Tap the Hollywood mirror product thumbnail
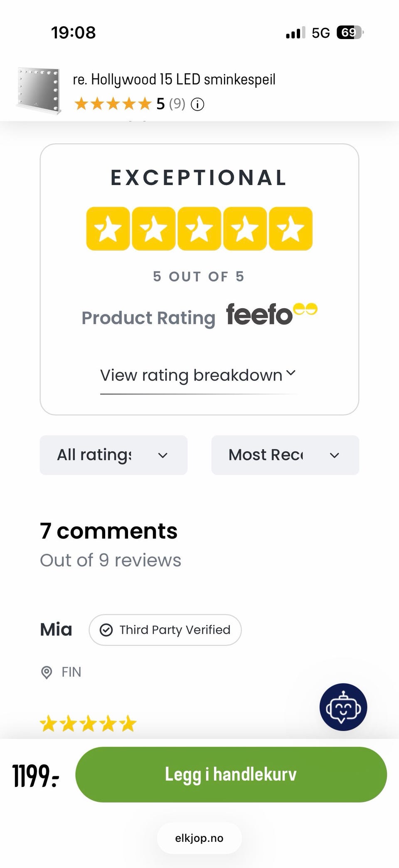 point(39,90)
